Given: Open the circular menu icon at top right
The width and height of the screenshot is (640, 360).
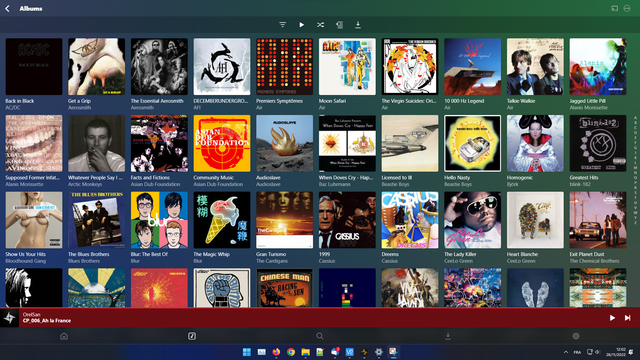Looking at the screenshot, I should [627, 9].
